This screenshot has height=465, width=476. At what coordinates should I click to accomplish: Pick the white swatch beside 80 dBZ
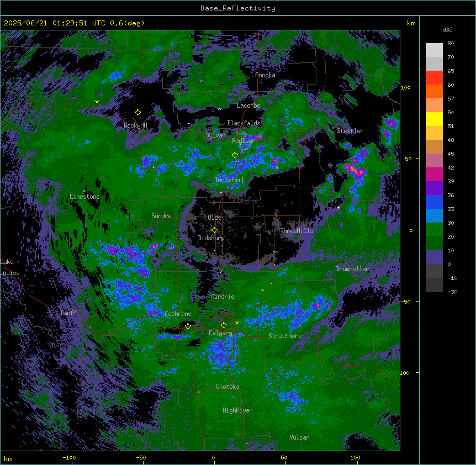point(434,50)
